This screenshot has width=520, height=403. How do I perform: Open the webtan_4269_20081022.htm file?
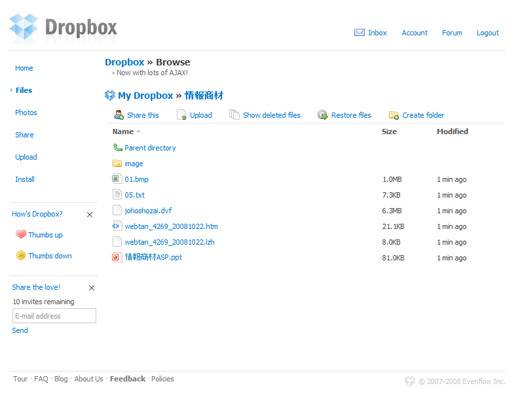coord(171,226)
